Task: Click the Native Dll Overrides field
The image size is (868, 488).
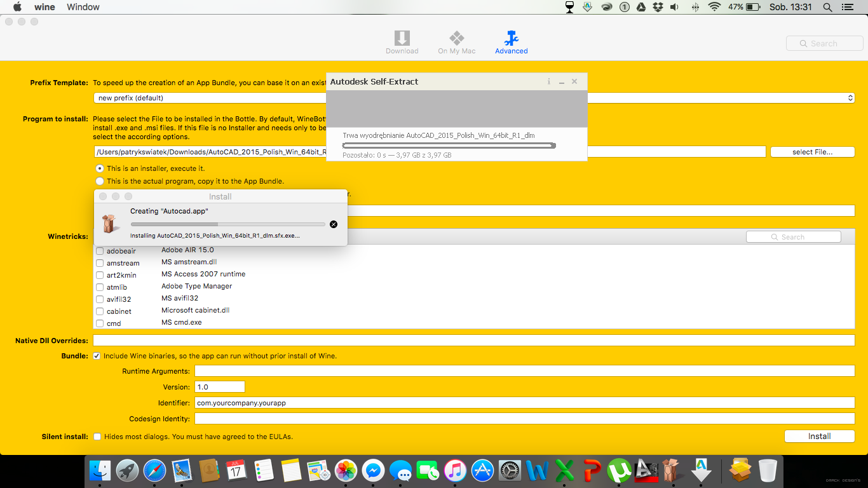Action: pyautogui.click(x=473, y=341)
